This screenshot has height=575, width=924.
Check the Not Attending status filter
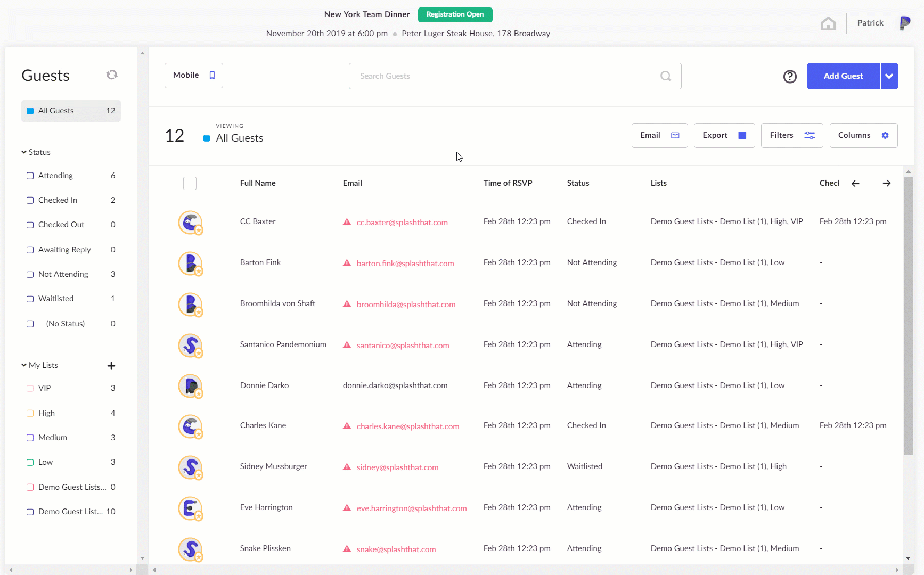[x=30, y=274]
